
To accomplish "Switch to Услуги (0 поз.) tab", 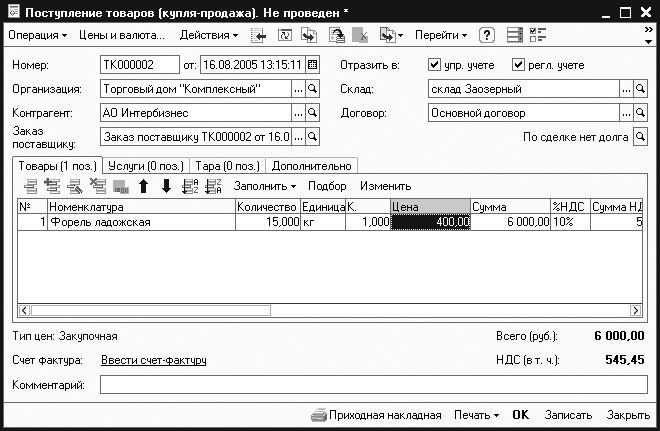I will tap(146, 166).
